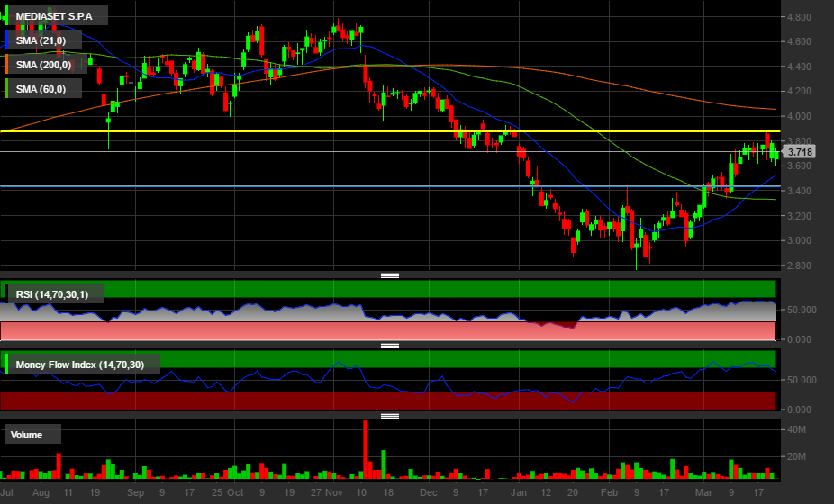Grab the divider handle between price and RSI
834x504 pixels.
(390, 275)
